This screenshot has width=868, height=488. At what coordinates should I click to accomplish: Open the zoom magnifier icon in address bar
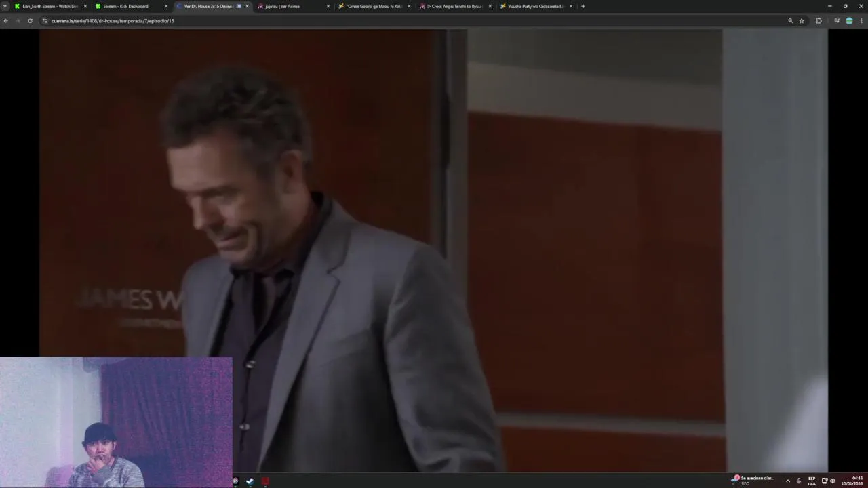click(x=791, y=21)
